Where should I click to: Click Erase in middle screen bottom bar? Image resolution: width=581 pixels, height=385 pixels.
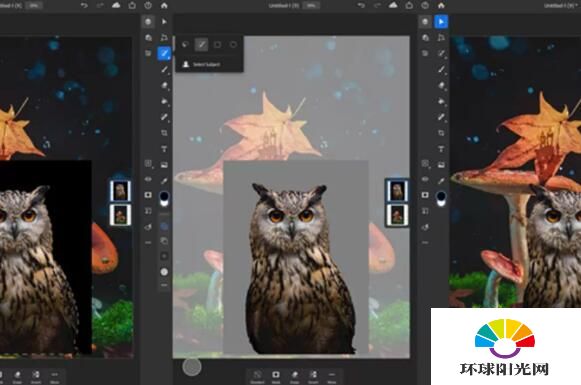[295, 377]
